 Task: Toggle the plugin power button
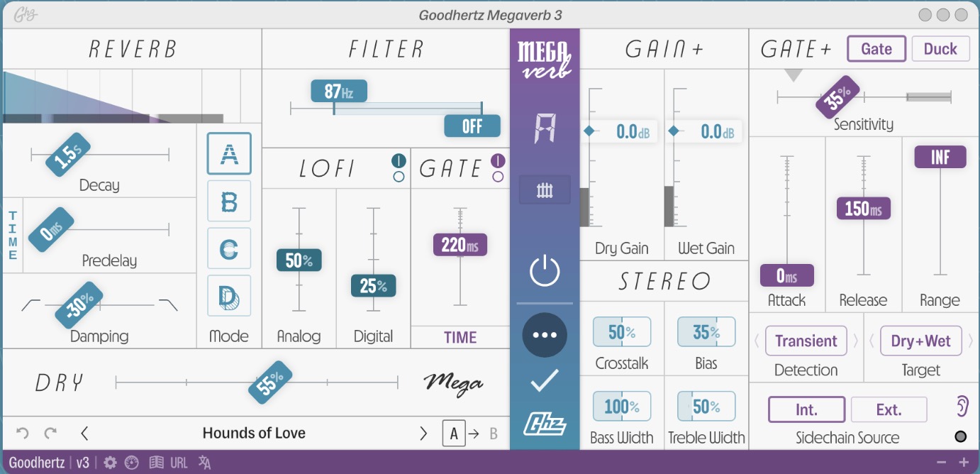coord(545,271)
